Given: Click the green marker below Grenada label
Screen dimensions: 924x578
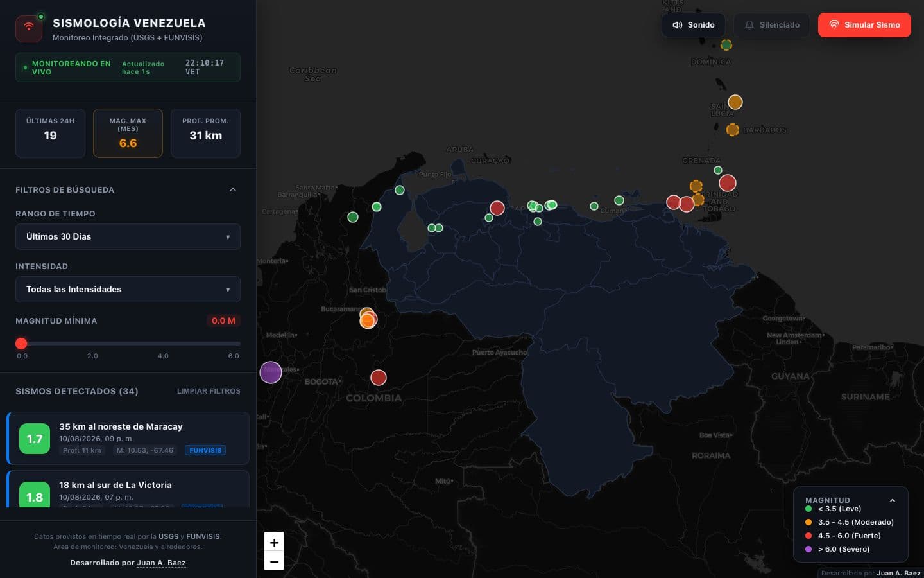Looking at the screenshot, I should coord(718,170).
